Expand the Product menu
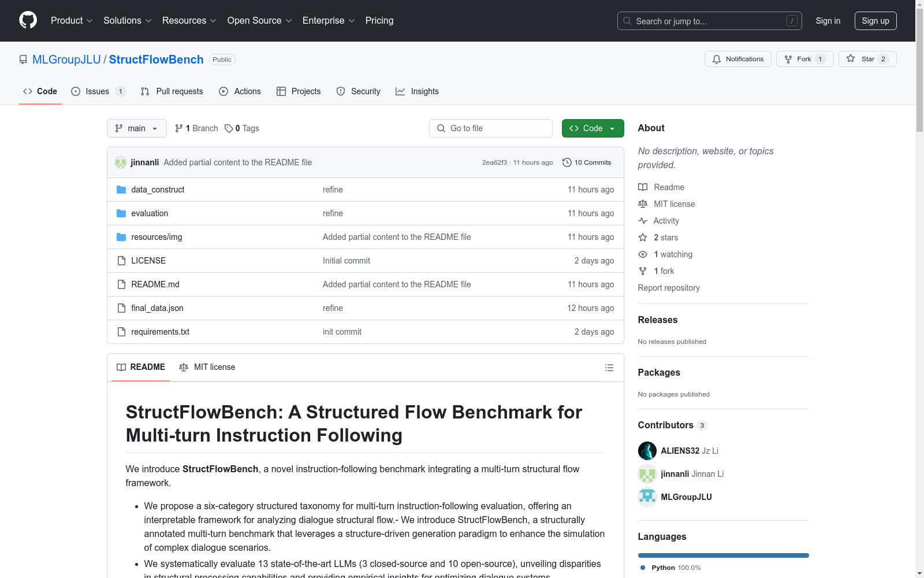Screen dimensions: 924x578 [x=72, y=21]
